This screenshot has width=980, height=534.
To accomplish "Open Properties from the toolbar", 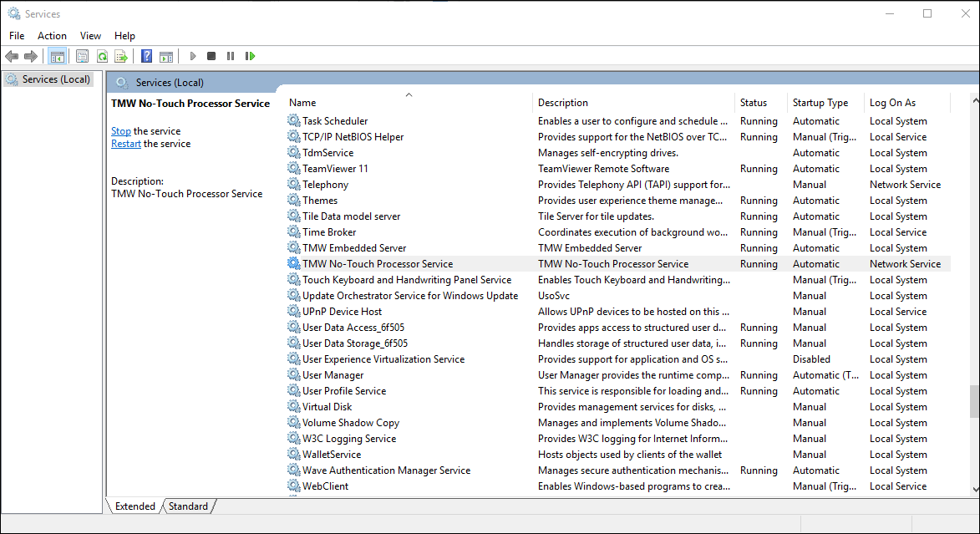I will coord(82,56).
